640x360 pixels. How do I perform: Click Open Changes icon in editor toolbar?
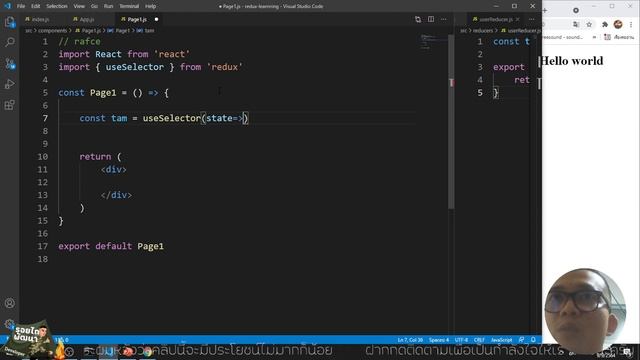point(418,19)
